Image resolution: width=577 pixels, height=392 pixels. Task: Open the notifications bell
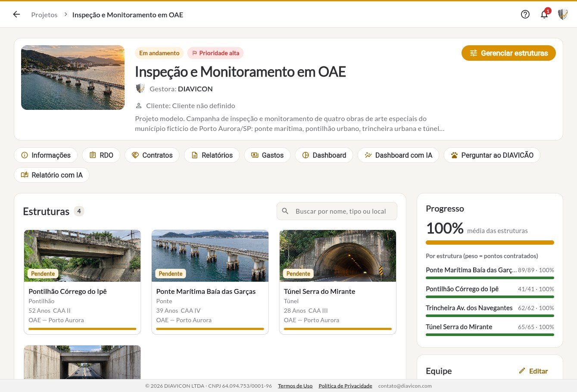point(544,14)
